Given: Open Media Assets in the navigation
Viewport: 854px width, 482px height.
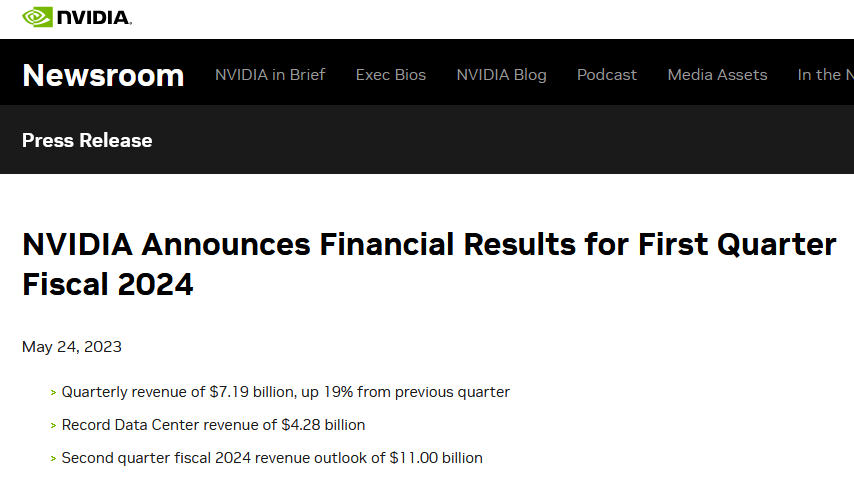Looking at the screenshot, I should [717, 75].
